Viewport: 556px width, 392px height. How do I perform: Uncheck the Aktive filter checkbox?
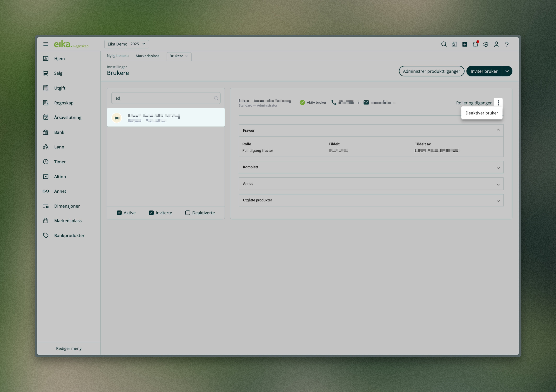[119, 213]
